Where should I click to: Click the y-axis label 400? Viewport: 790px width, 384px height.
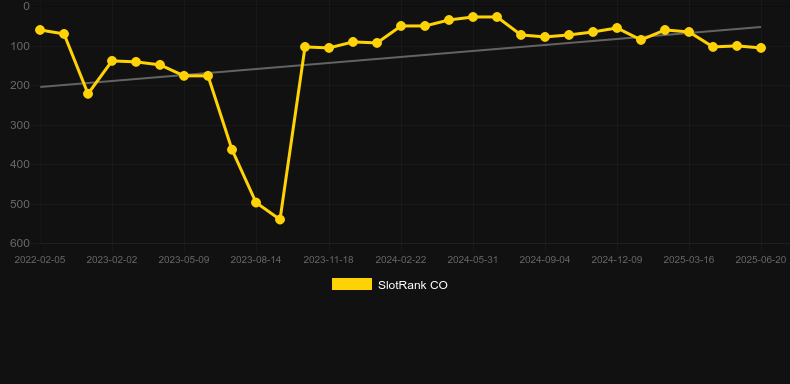click(20, 164)
